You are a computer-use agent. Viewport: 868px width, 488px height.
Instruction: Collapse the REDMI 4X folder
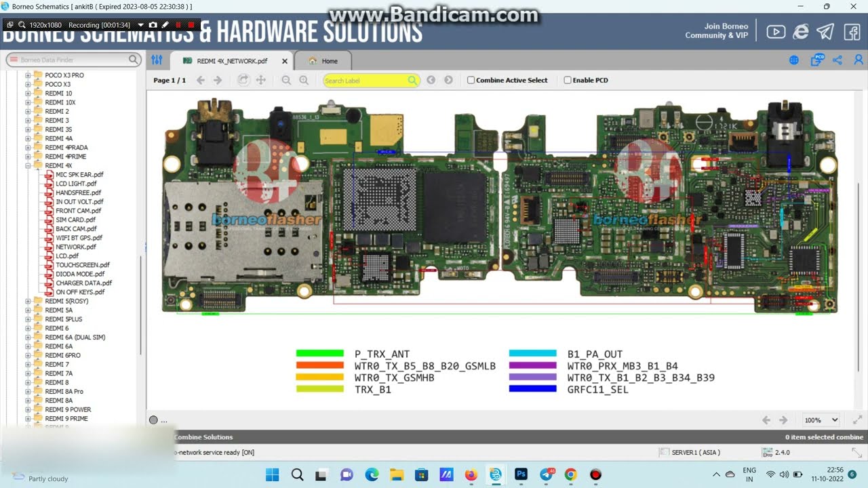click(x=28, y=165)
